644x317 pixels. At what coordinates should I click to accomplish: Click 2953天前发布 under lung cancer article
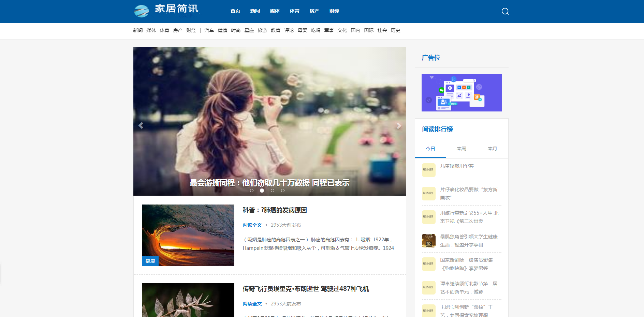pos(286,225)
